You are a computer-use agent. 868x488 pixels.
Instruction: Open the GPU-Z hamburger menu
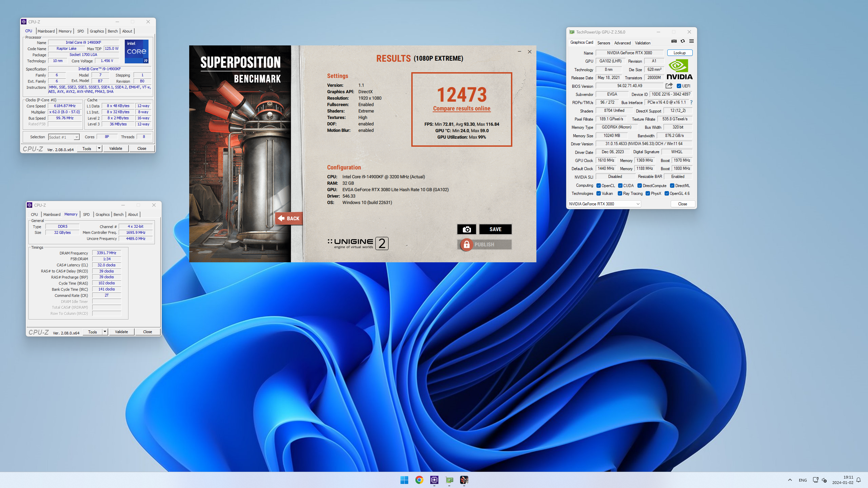pyautogui.click(x=691, y=41)
